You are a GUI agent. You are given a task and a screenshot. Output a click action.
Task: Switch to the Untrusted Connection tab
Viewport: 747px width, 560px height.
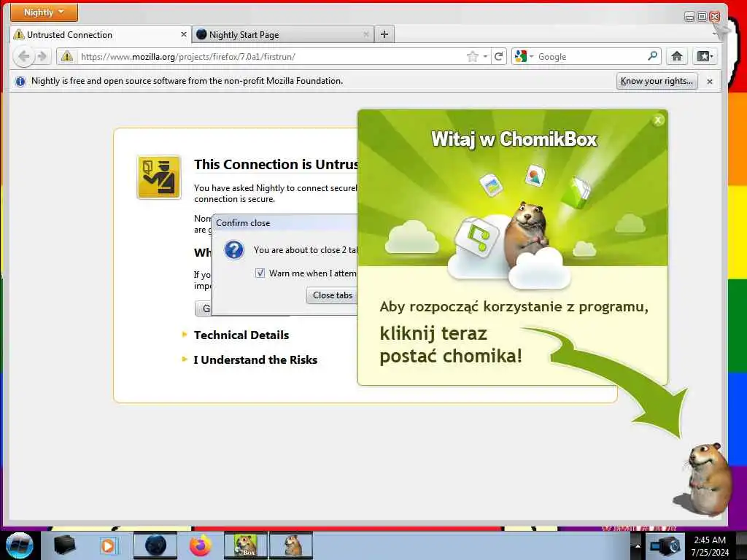coord(100,35)
